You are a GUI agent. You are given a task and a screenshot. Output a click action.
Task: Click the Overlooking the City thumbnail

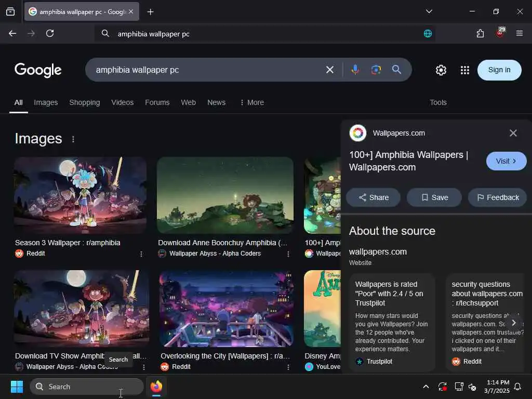click(x=226, y=309)
